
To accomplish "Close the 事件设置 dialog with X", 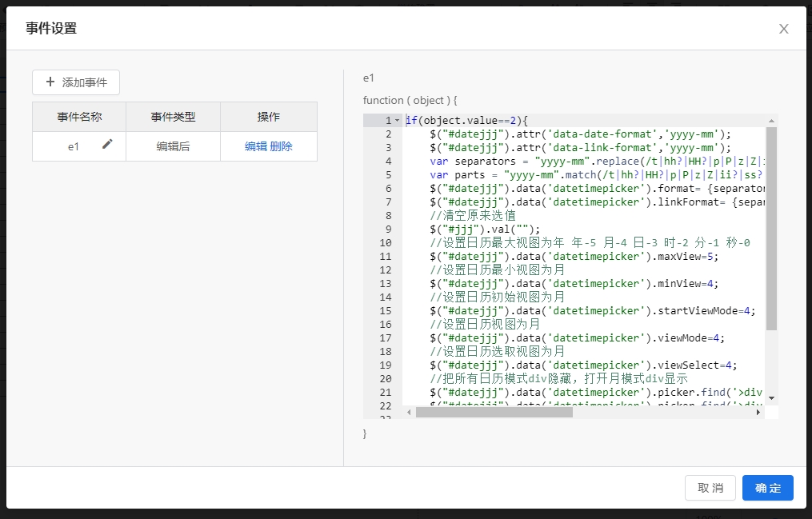I will pyautogui.click(x=783, y=29).
